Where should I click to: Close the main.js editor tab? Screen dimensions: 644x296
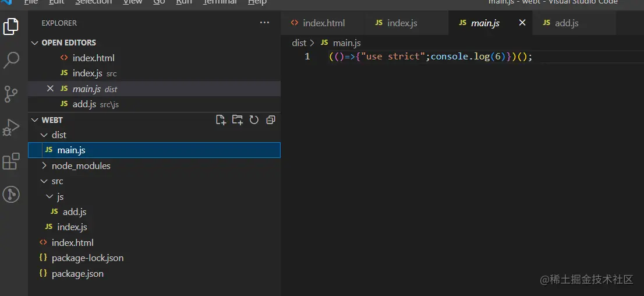522,23
